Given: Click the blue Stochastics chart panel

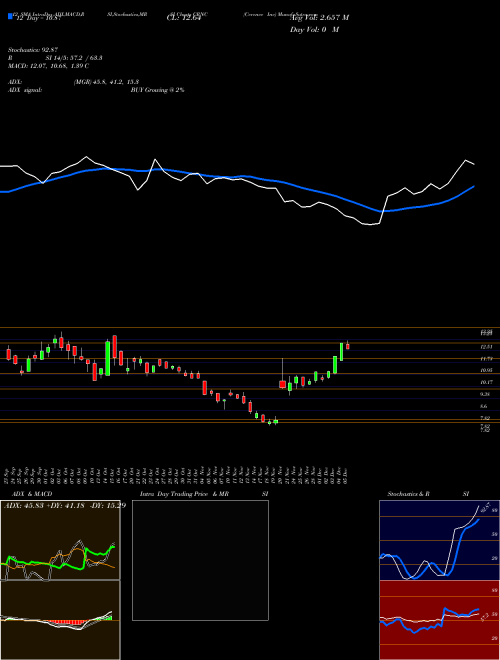Looking at the screenshot, I should [x=439, y=540].
